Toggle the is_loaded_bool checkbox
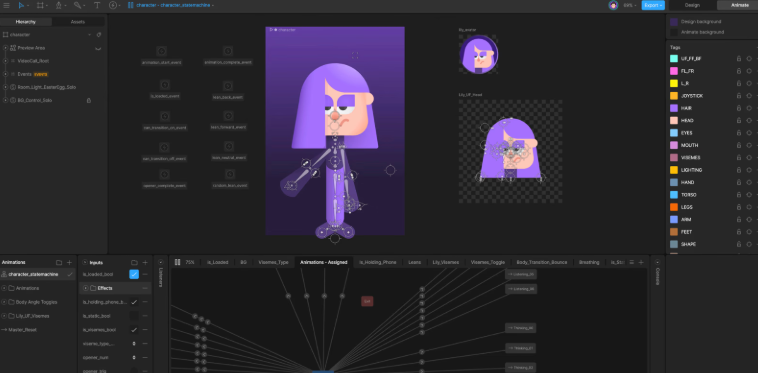Image resolution: width=758 pixels, height=373 pixels. tap(134, 274)
